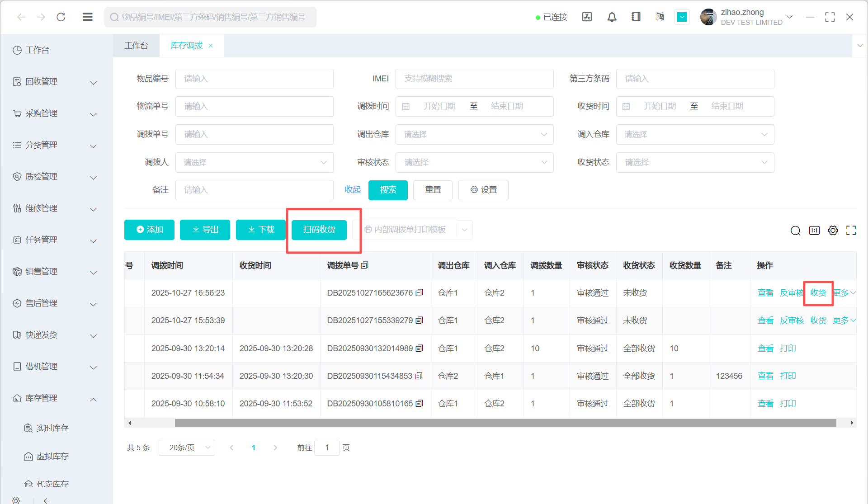Viewport: 868px width, 504px height.
Task: Click 收货 link in first row
Action: click(x=818, y=293)
